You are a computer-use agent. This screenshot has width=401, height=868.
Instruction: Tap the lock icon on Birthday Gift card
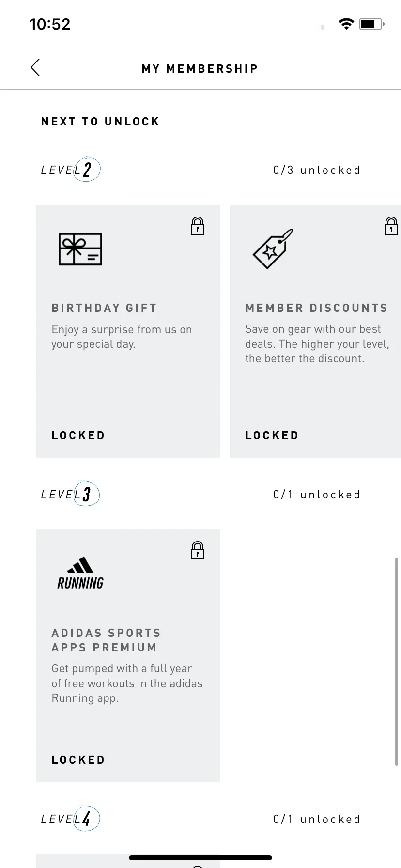pyautogui.click(x=198, y=226)
